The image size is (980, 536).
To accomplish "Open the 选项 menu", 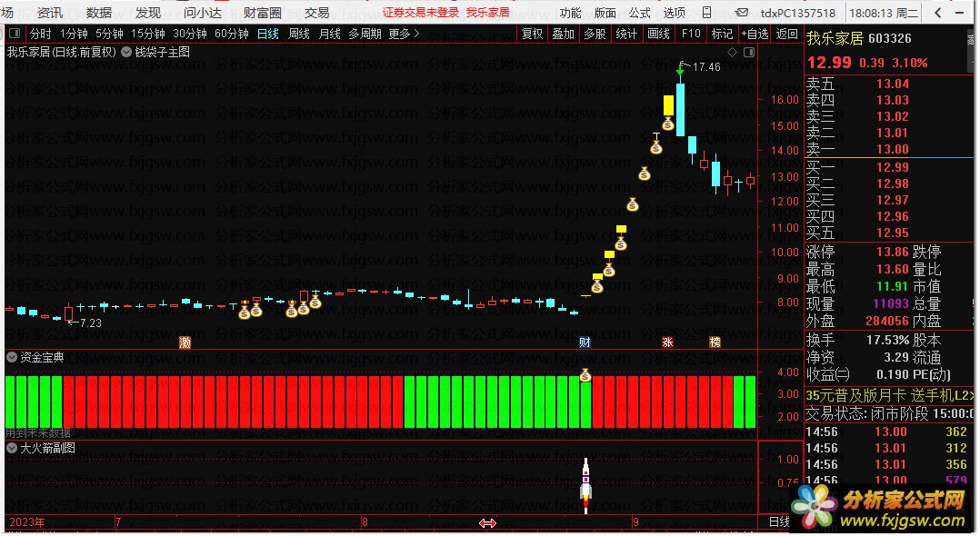I will (675, 13).
